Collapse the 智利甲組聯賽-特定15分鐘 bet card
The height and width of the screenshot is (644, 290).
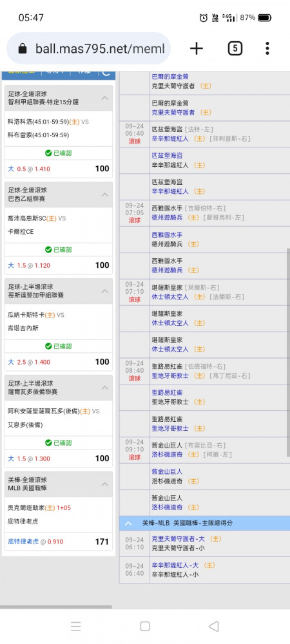tap(105, 98)
